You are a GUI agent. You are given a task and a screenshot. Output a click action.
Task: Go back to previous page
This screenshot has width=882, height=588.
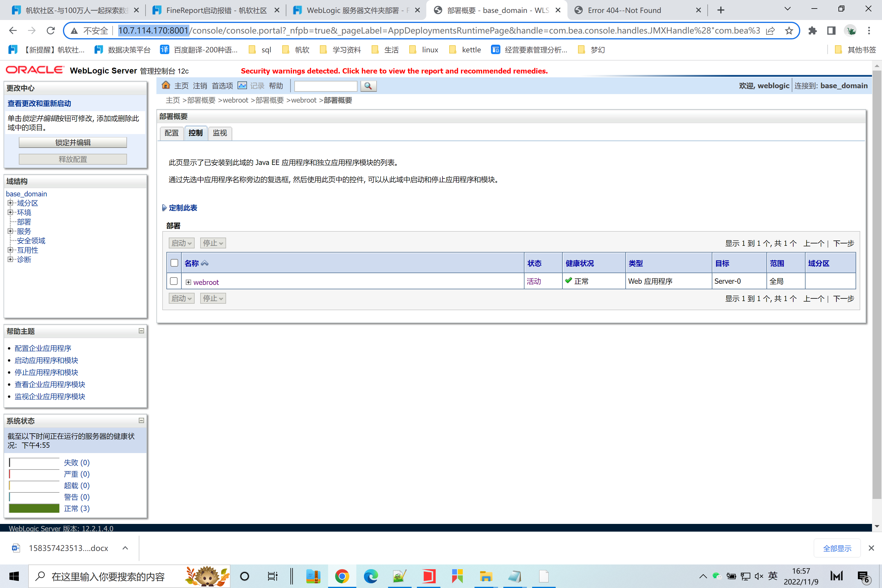(x=13, y=31)
